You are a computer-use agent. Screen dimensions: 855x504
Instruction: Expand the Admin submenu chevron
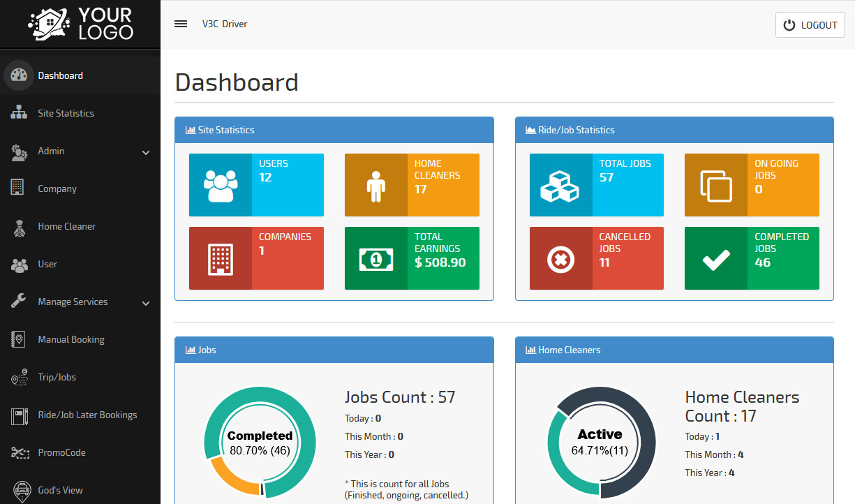point(146,152)
